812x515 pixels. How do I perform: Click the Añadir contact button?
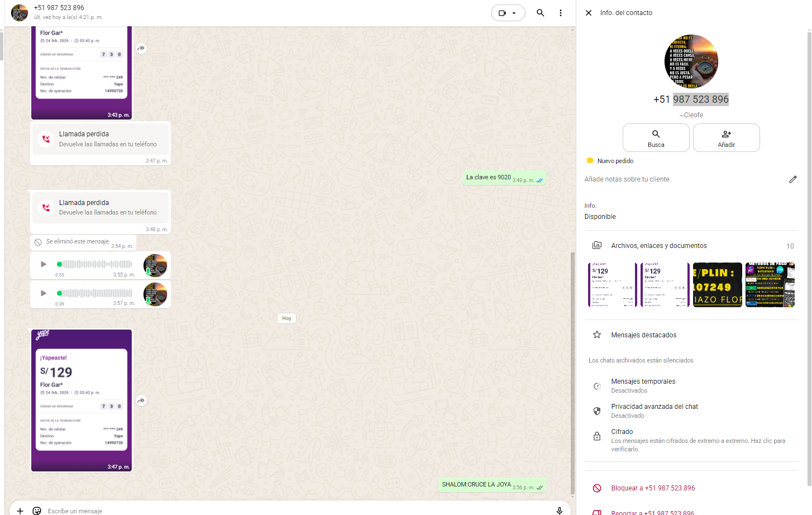(726, 138)
